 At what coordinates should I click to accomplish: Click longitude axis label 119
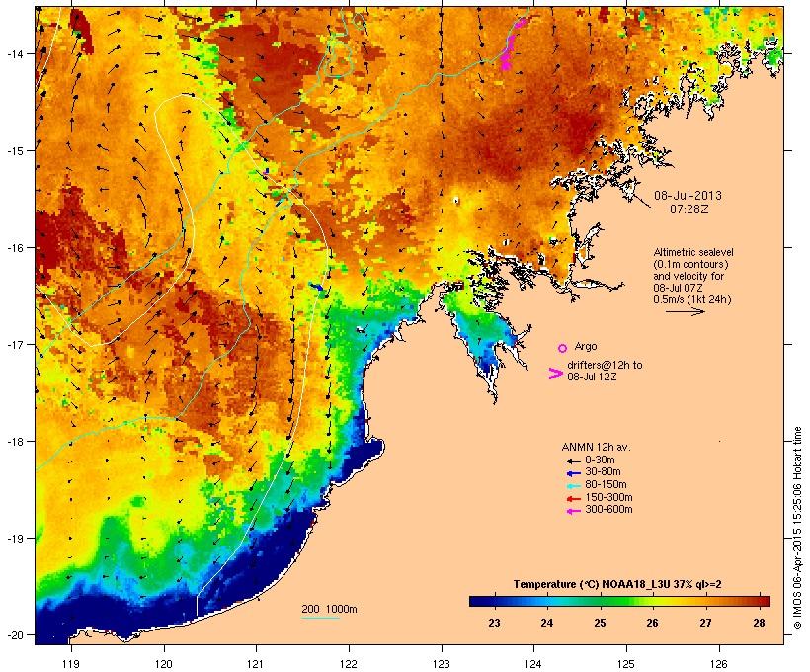(71, 664)
